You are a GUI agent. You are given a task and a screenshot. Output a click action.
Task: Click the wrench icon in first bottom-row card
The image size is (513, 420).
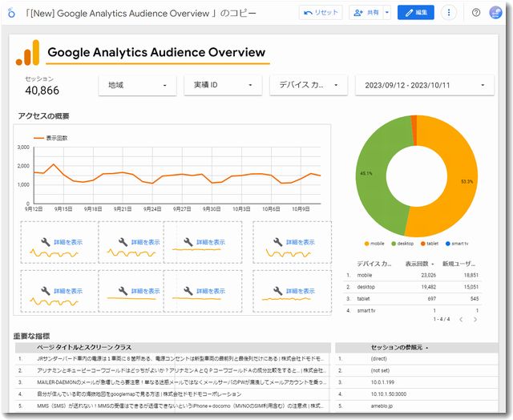[46, 291]
